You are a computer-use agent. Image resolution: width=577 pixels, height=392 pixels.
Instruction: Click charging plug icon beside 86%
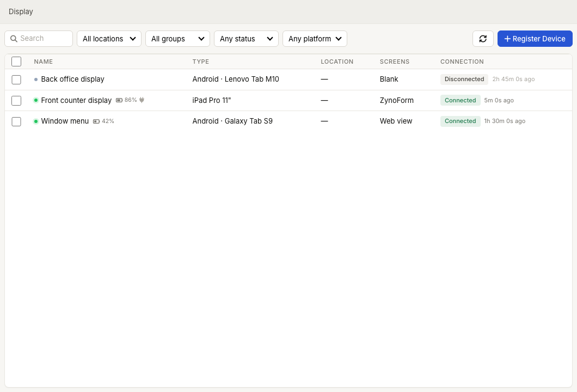(x=142, y=100)
